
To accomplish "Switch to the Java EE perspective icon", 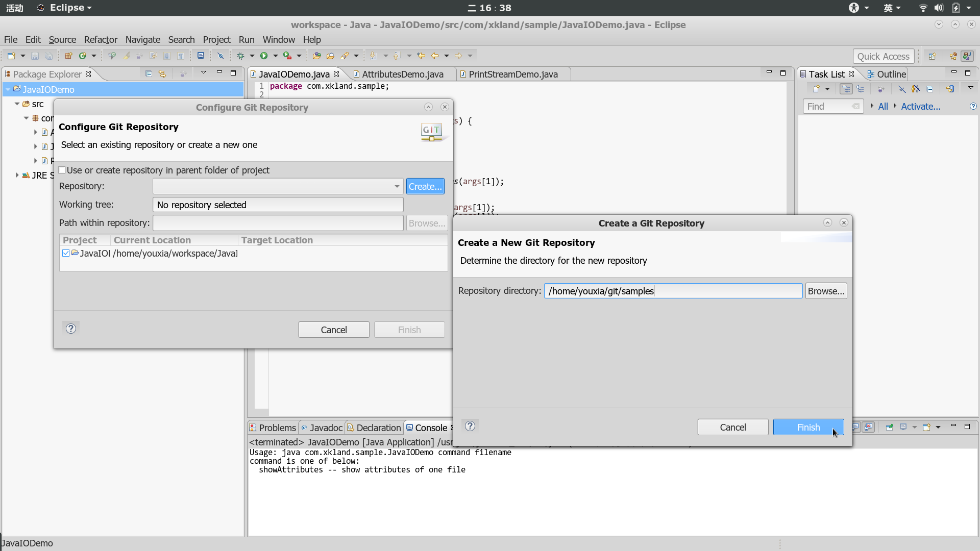I will pyautogui.click(x=953, y=56).
